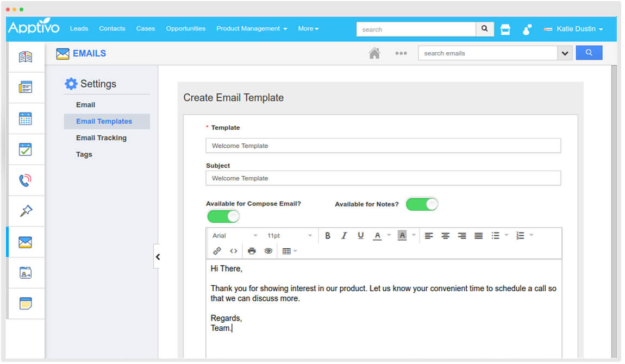Insert a link using the link icon
Screen dimensions: 625x364
216,250
